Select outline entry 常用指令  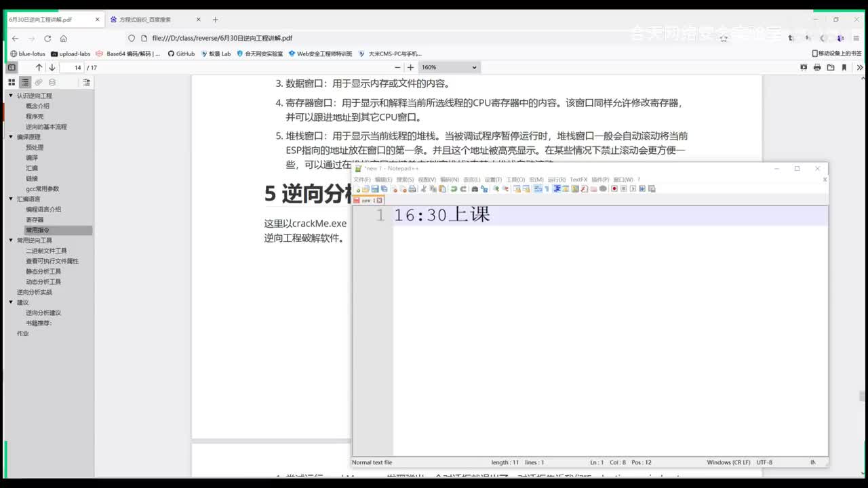click(37, 230)
